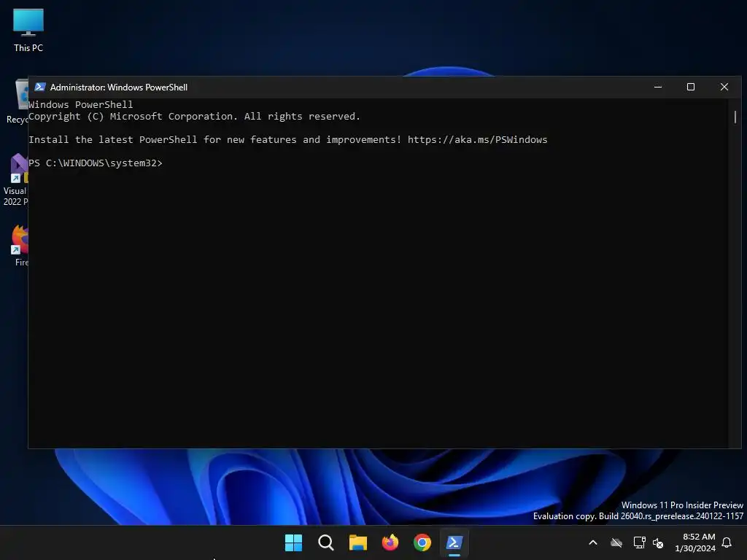The image size is (747, 560).
Task: Click the 'Copyright (C) Microsoft Corporation' line
Action: (x=194, y=116)
